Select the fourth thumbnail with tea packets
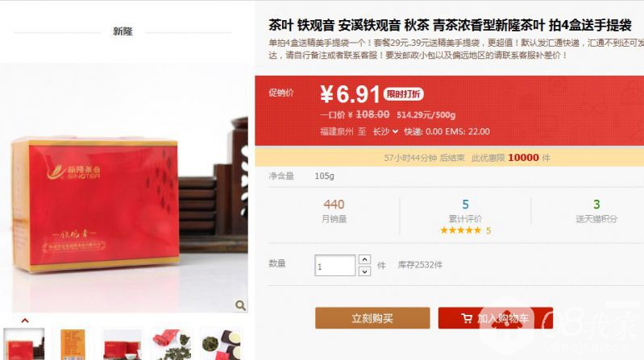644x360 pixels. pos(172,344)
